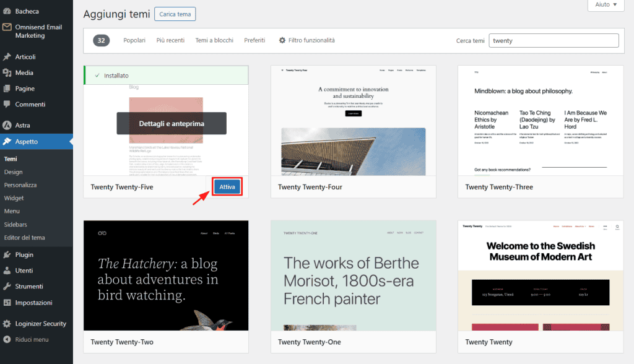Open the Articoli menu link
634x364 pixels.
[x=25, y=57]
